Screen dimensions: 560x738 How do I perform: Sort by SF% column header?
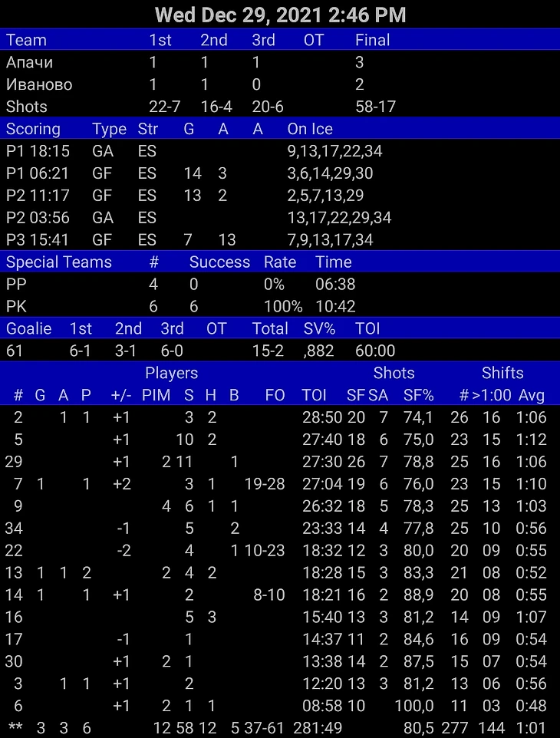(x=418, y=396)
